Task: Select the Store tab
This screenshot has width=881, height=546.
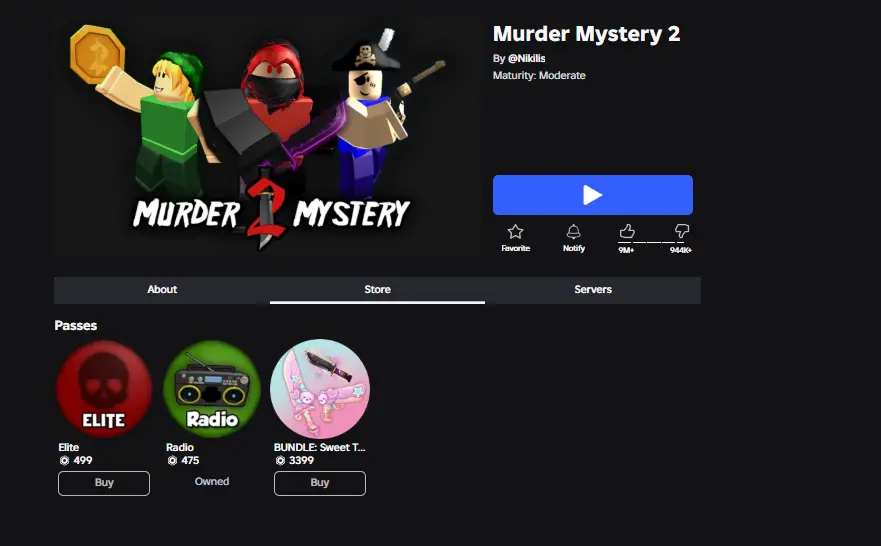Action: [x=377, y=290]
